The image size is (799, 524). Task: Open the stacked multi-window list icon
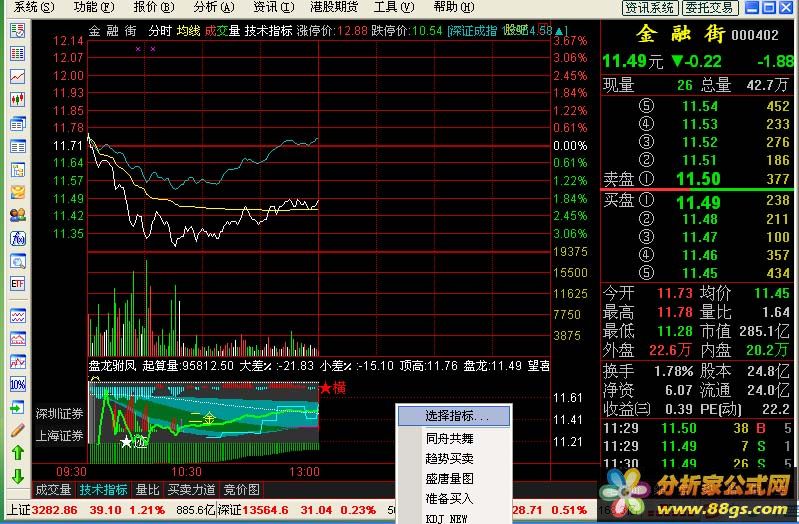click(17, 123)
